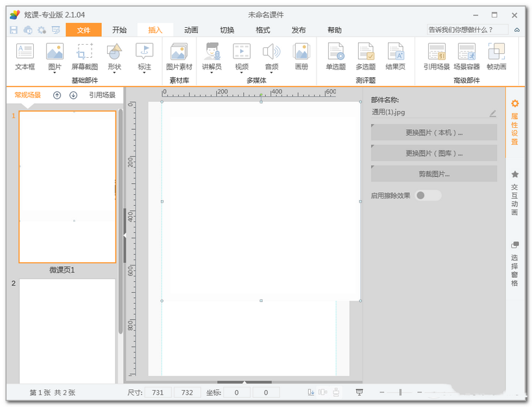Open 图片素材 image library

[x=179, y=57]
